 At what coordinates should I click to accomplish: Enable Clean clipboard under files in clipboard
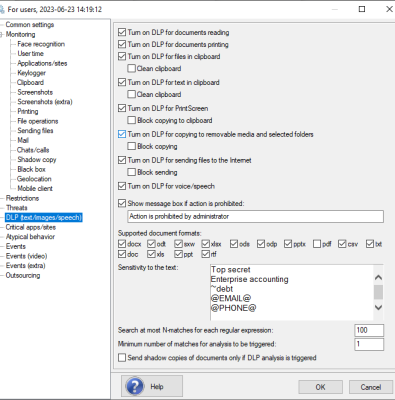132,68
